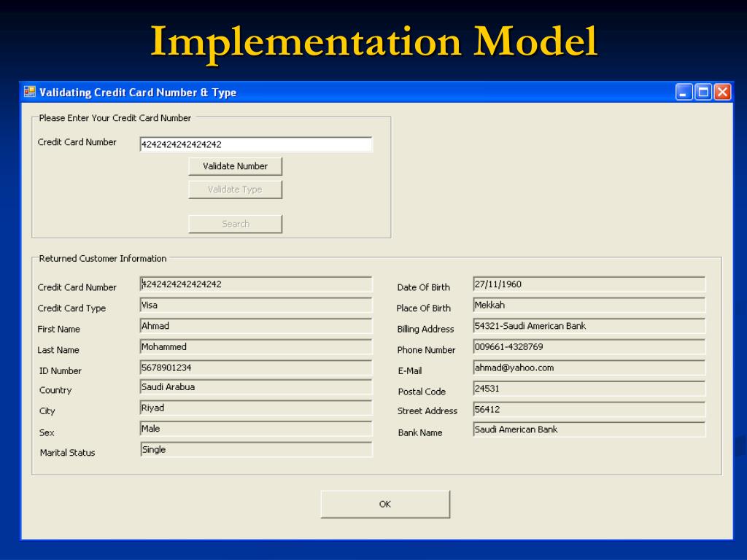The width and height of the screenshot is (747, 560).
Task: Click the 'Bank Name' label
Action: click(419, 433)
